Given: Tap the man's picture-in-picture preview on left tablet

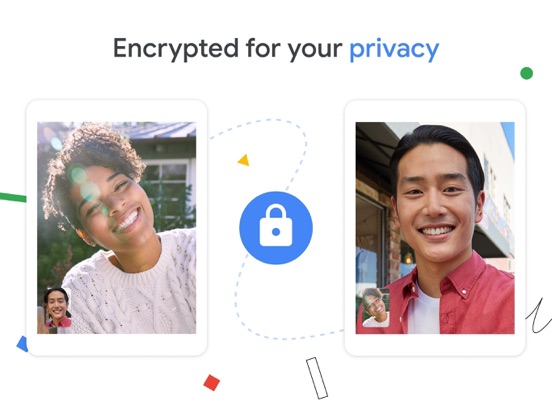Looking at the screenshot, I should click(x=57, y=308).
